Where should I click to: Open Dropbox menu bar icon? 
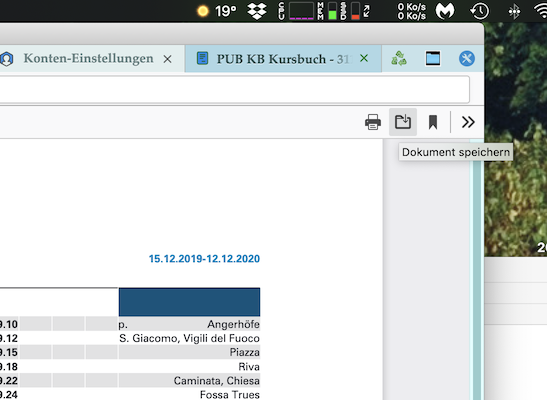[257, 11]
